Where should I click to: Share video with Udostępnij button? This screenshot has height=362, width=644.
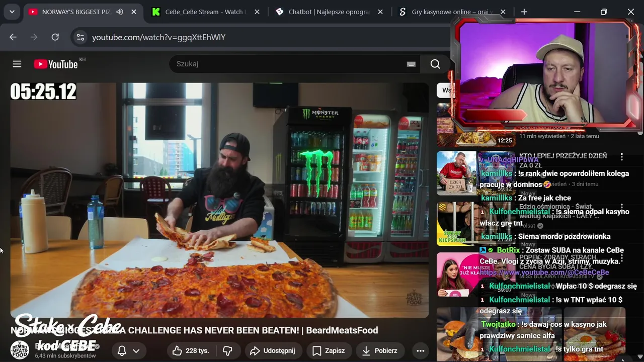[x=273, y=350]
